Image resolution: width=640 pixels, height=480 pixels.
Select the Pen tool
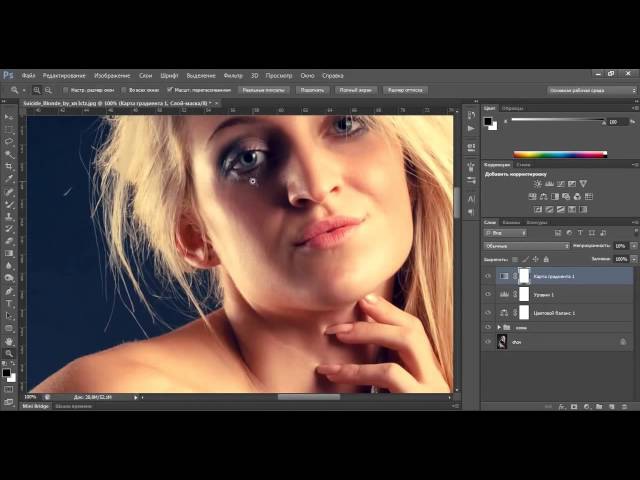click(8, 291)
